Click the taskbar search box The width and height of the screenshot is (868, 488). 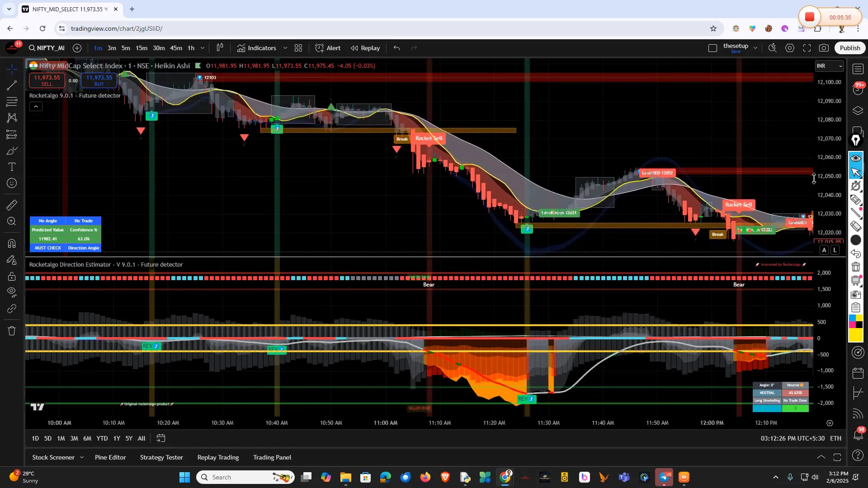click(x=244, y=477)
